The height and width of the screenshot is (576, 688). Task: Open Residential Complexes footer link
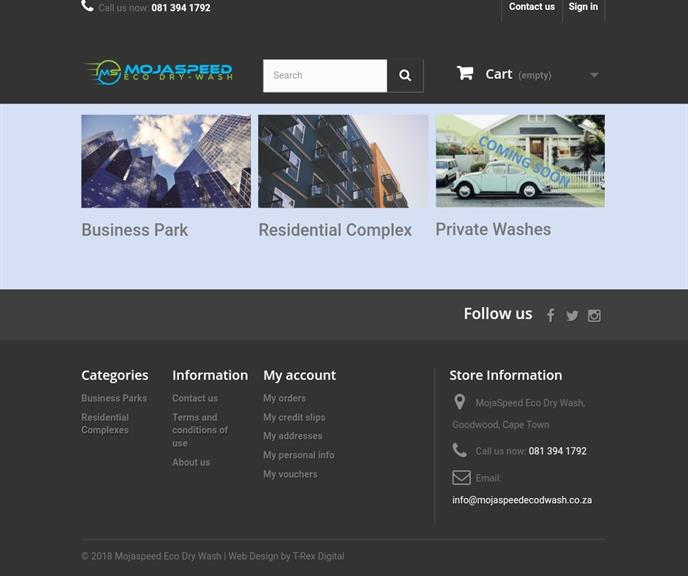tap(105, 423)
